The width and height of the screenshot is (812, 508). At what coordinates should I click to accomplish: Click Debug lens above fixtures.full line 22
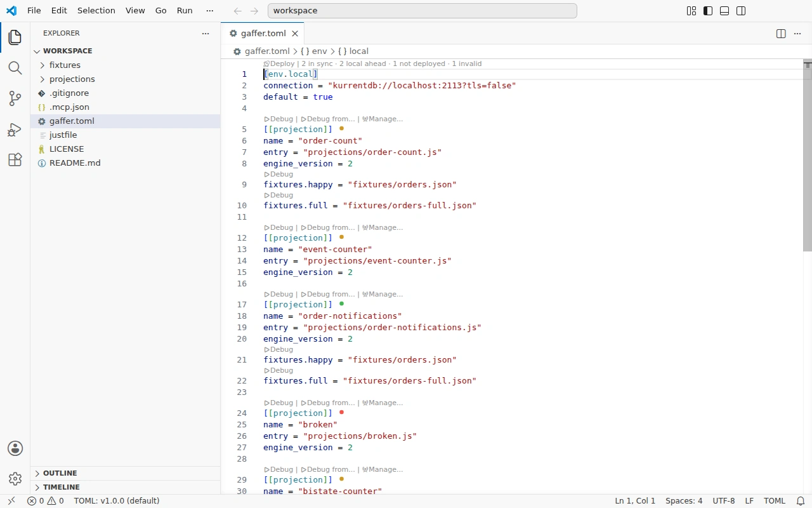point(278,370)
